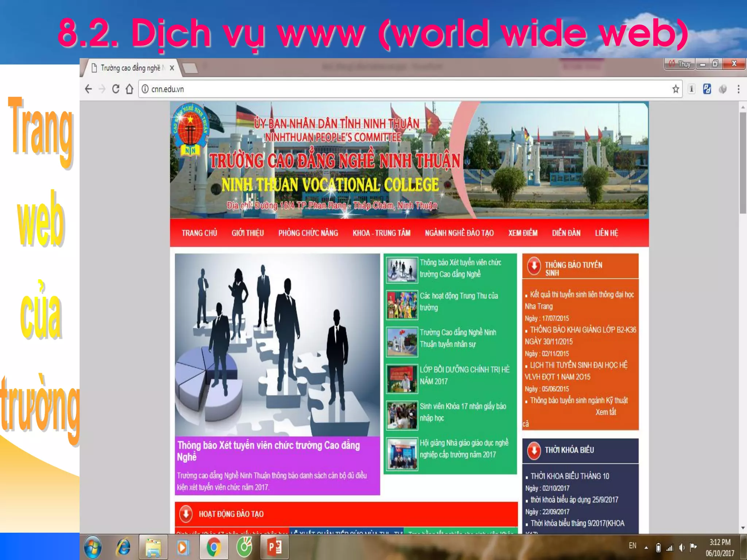
Task: Select the Trường cao đẳng nghề tab
Action: click(129, 68)
